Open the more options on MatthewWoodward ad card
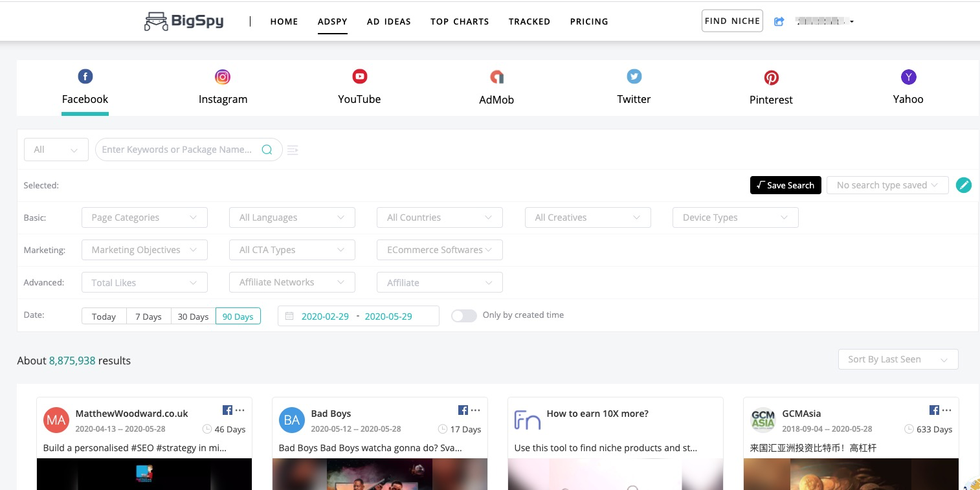 coord(240,410)
